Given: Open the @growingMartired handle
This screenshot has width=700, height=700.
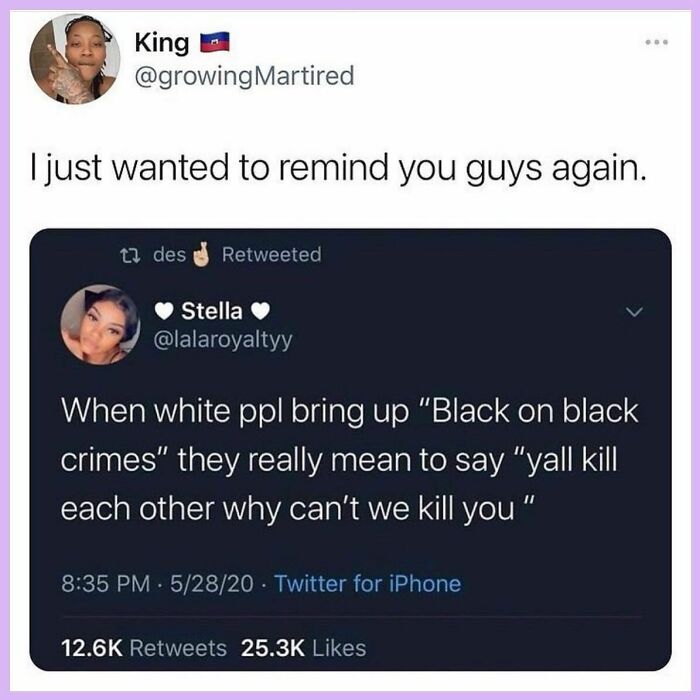Looking at the screenshot, I should click(244, 76).
